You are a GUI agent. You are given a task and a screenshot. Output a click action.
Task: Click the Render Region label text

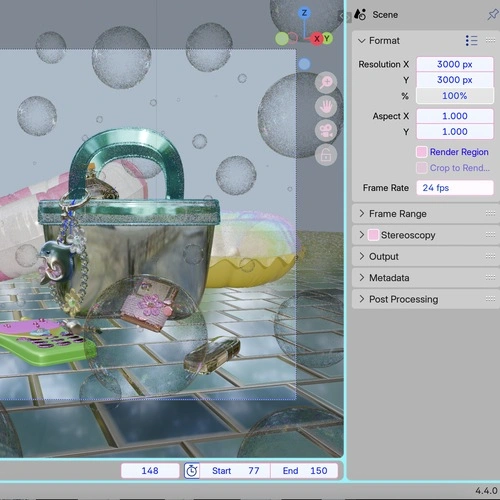pos(459,152)
